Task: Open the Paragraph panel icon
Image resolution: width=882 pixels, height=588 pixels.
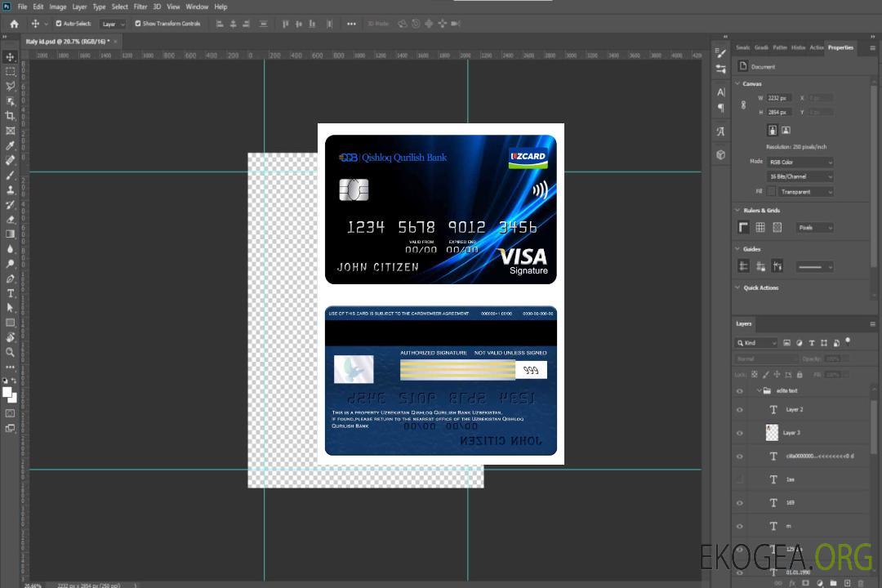Action: click(x=720, y=107)
